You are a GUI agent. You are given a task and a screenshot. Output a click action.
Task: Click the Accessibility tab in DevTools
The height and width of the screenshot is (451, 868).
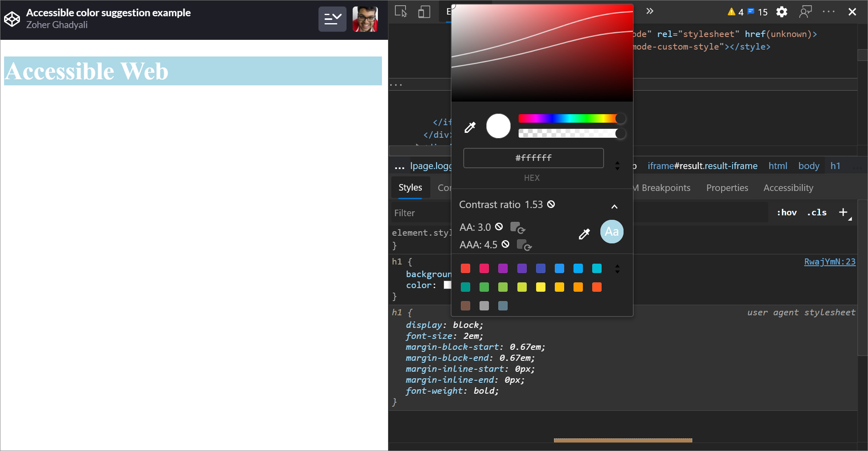(788, 188)
